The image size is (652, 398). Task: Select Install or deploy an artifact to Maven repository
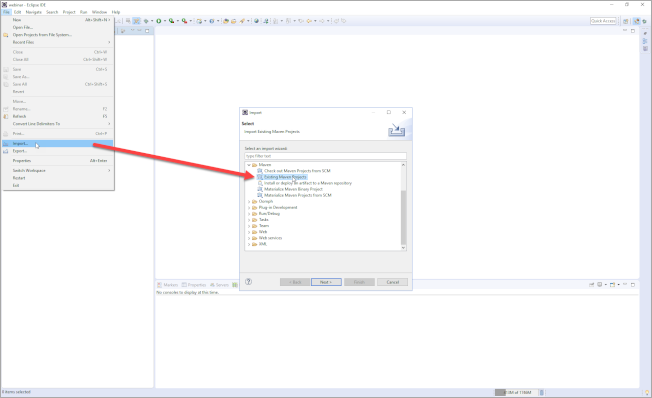click(x=308, y=183)
